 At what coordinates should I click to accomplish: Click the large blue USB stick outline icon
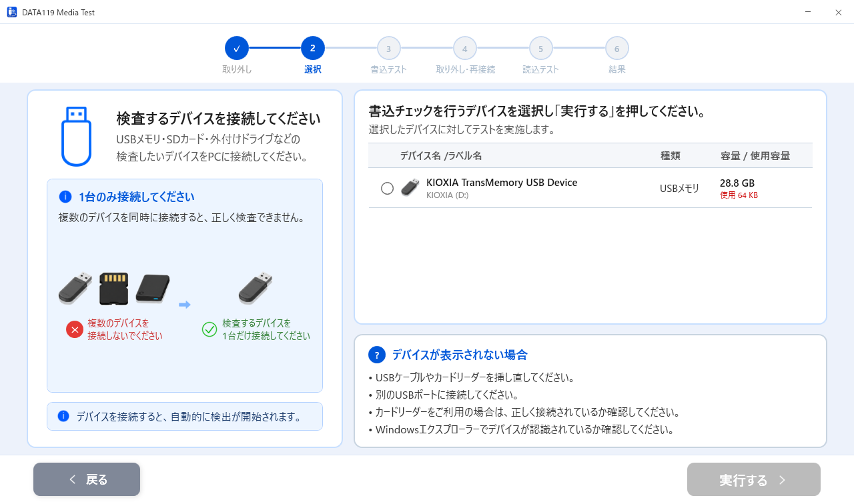coord(77,136)
